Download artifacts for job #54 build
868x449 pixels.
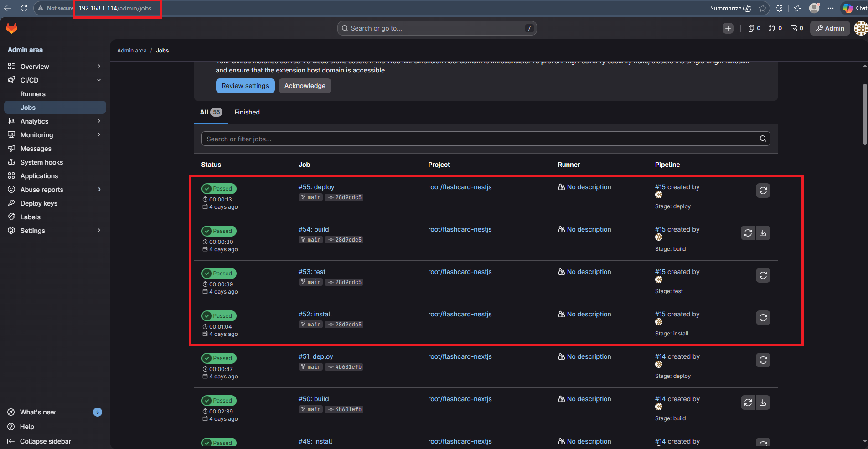(x=763, y=233)
